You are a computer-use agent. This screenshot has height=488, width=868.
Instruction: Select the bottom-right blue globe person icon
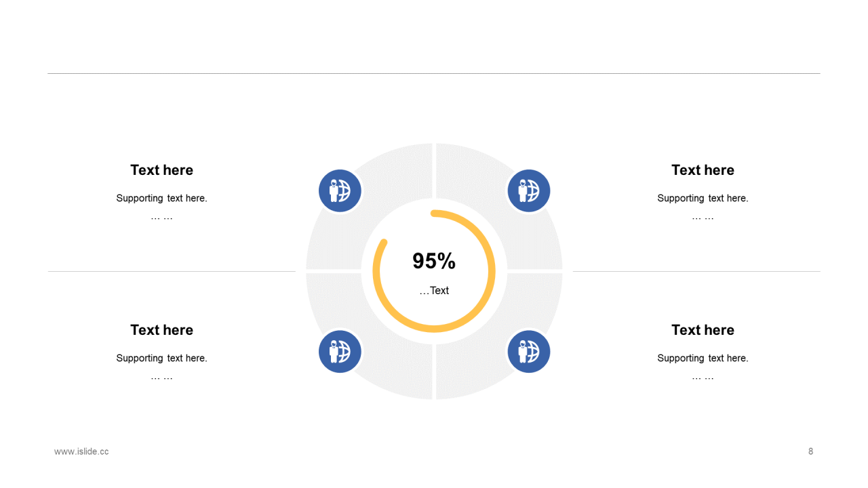point(528,351)
